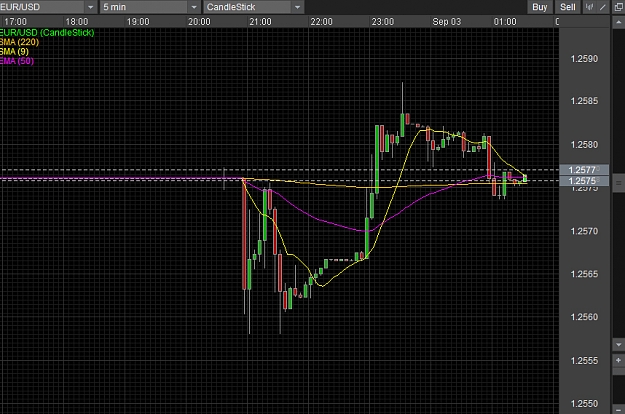Viewport: 625px width, 414px height.
Task: Click the price scale zoom-in plus button
Action: (619, 360)
